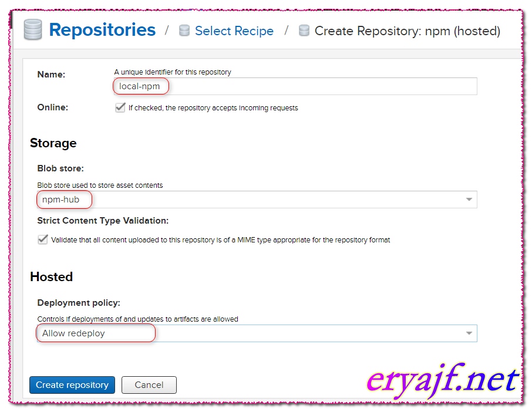This screenshot has width=532, height=412.
Task: Go back to Select Recipe
Action: point(234,31)
